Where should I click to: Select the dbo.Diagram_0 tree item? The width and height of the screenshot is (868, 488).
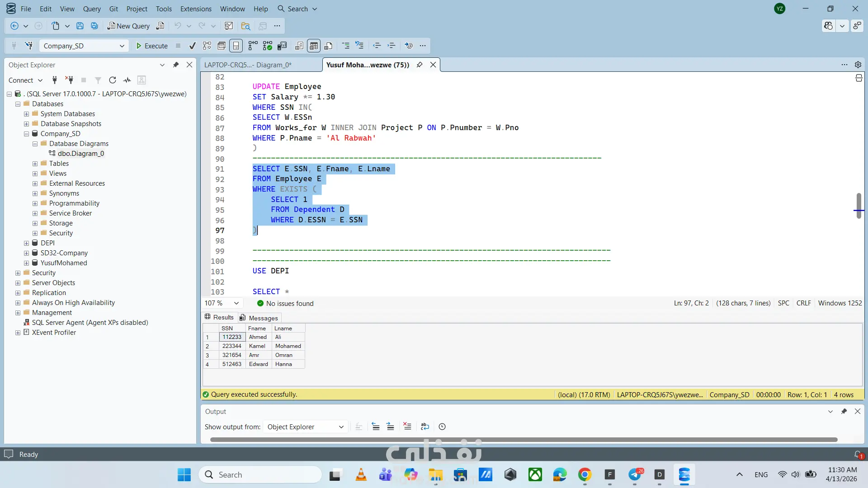point(80,154)
